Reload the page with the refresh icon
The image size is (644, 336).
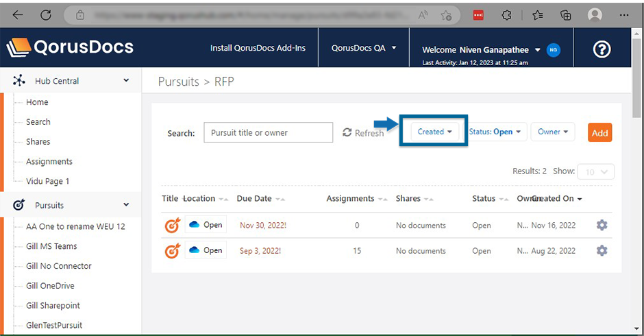pos(46,15)
